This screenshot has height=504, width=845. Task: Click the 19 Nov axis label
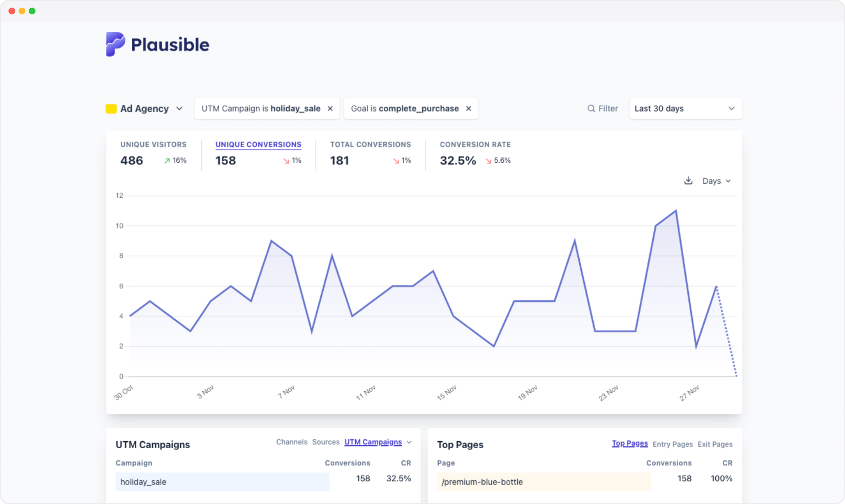click(x=528, y=392)
